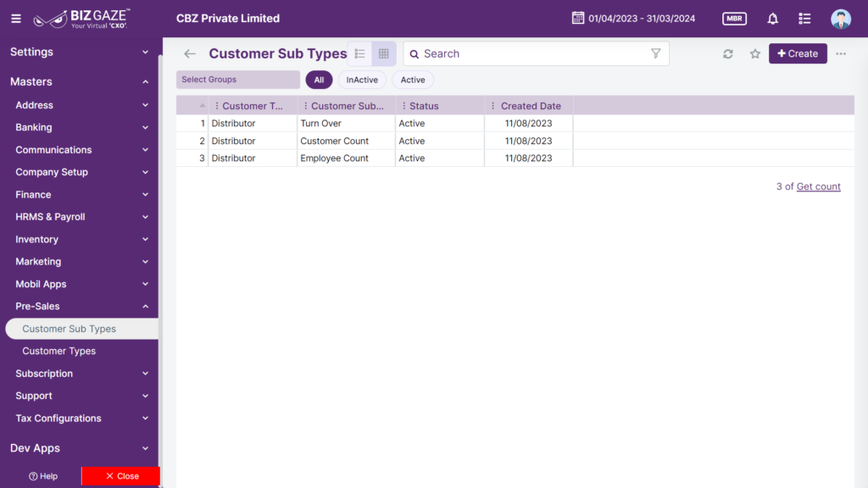Expand the Dev Apps section
Screen dimensions: 868x488
[x=79, y=448]
